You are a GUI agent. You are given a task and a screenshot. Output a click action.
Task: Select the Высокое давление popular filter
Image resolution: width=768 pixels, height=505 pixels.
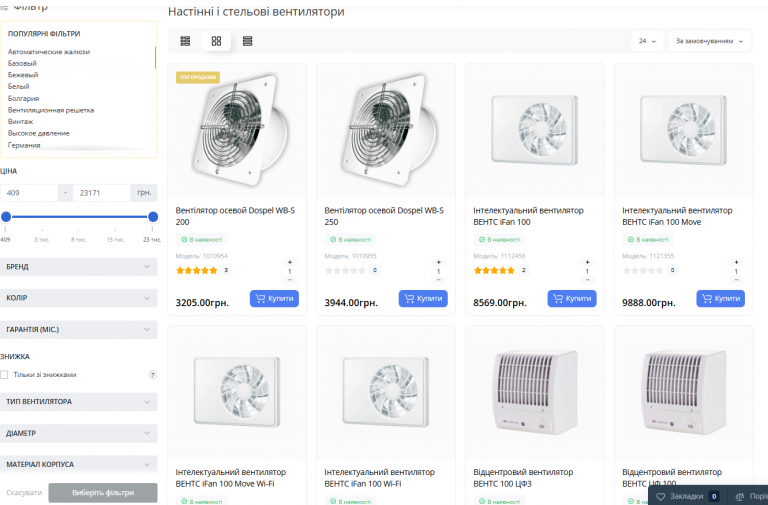tap(39, 133)
